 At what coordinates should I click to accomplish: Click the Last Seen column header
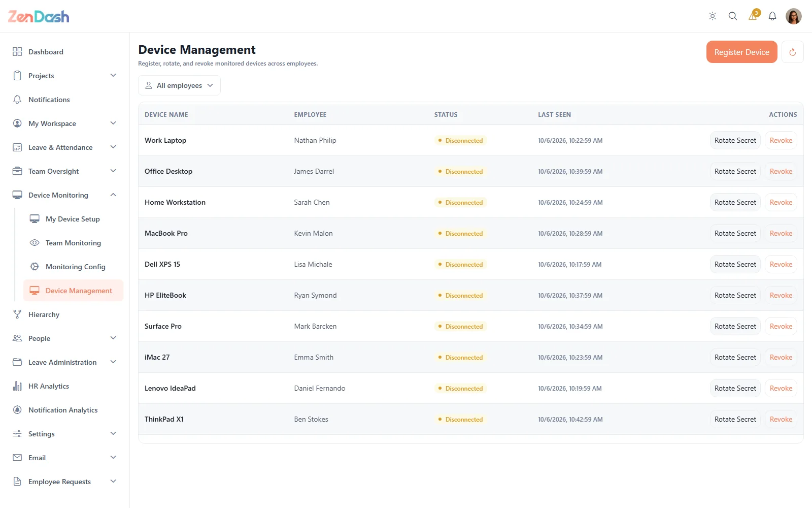[x=554, y=115]
